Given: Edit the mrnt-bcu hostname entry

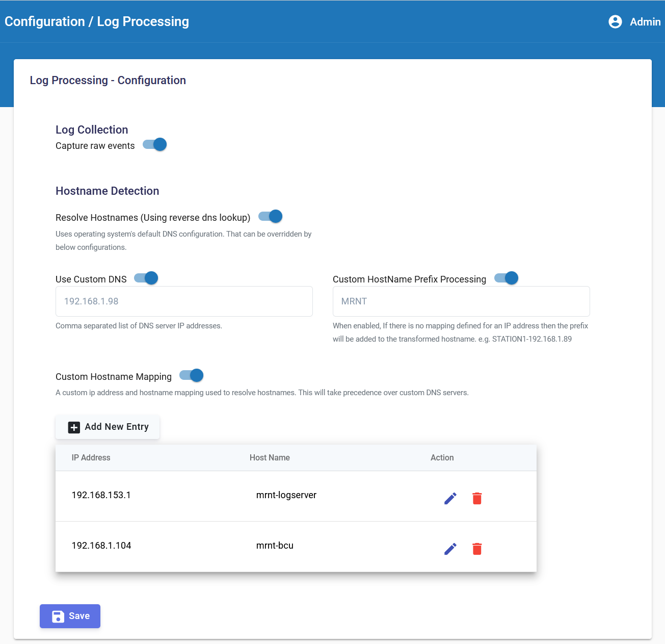Looking at the screenshot, I should [450, 549].
